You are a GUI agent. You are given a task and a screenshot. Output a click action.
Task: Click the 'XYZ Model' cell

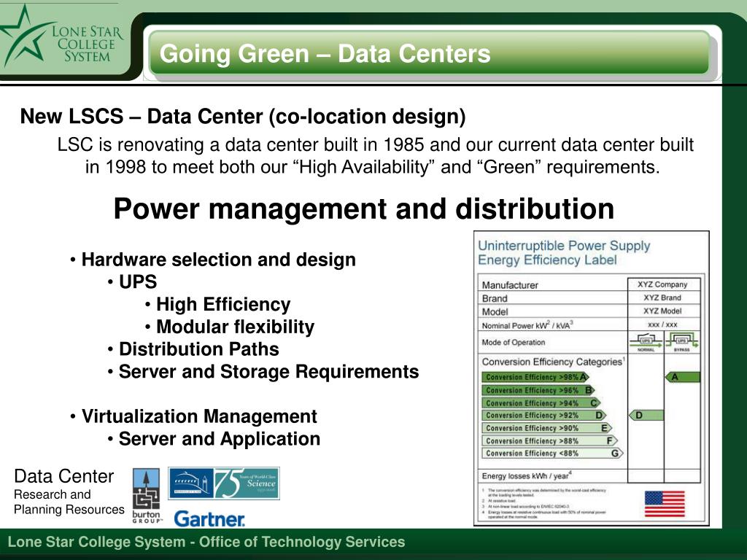point(662,311)
